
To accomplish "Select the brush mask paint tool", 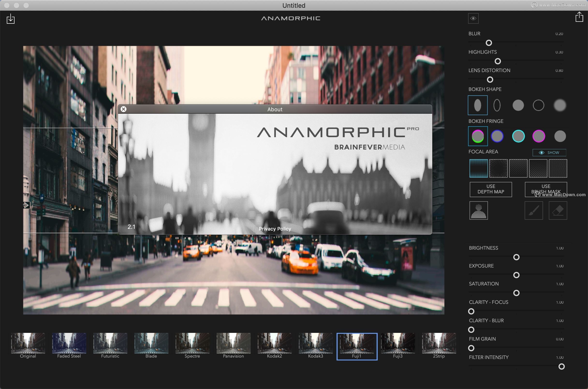I will 534,210.
